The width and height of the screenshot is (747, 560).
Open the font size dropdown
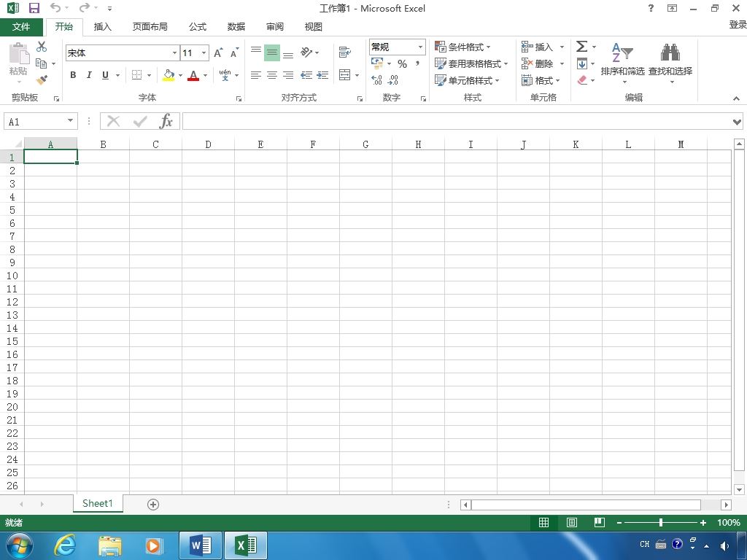[204, 52]
